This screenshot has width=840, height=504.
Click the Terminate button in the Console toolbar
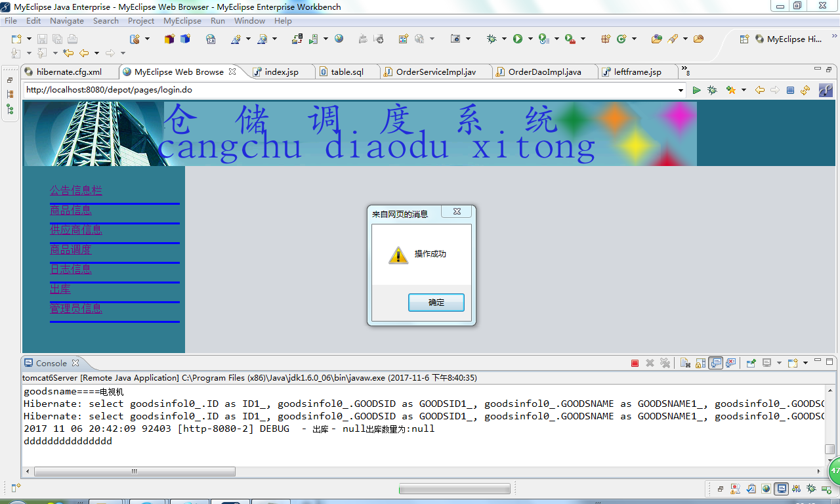634,363
